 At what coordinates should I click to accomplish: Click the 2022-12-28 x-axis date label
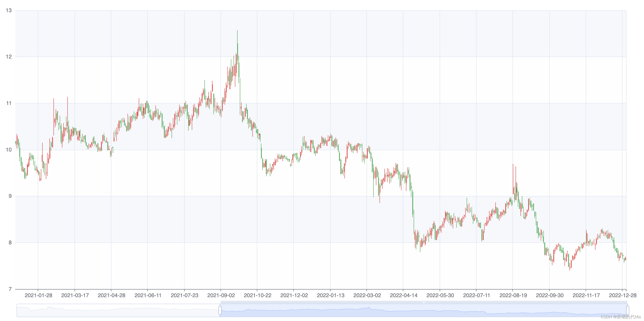(622, 295)
